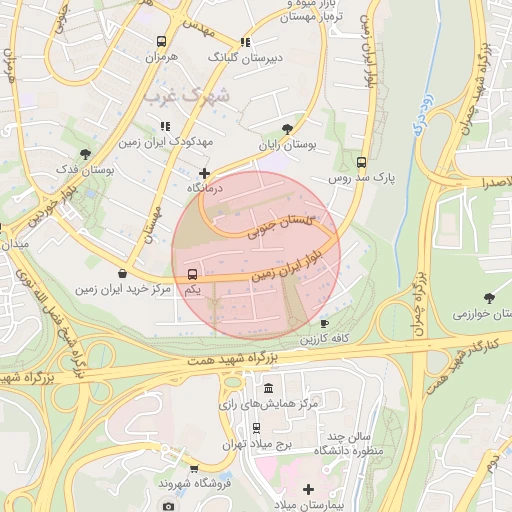This screenshot has height=512, width=512.
Task: Click the Yekom bus stop icon
Action: [192, 274]
